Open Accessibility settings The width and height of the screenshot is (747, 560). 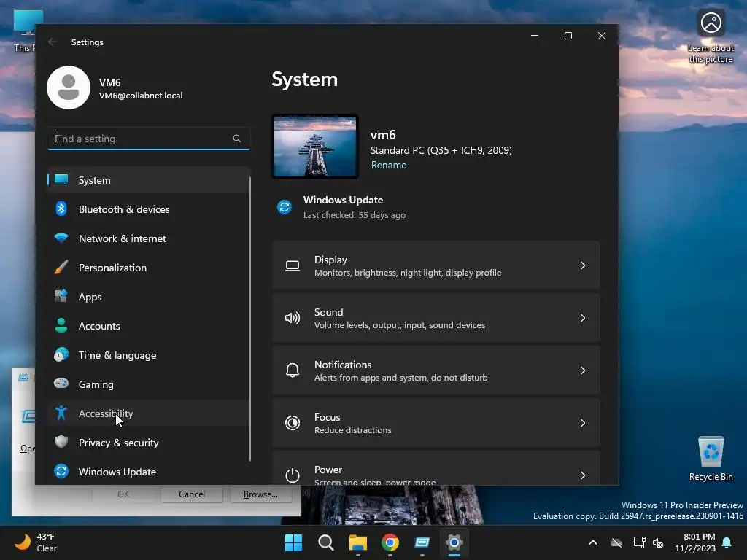(x=148, y=413)
